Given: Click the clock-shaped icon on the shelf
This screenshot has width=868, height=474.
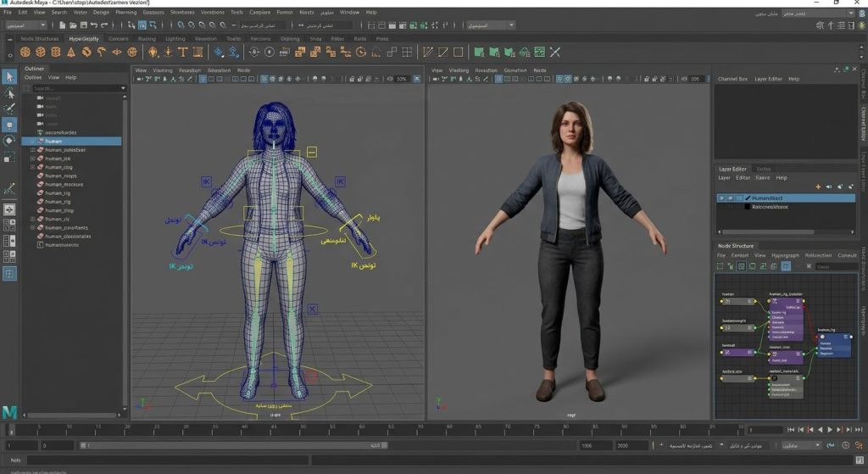Looking at the screenshot, I should 361,52.
